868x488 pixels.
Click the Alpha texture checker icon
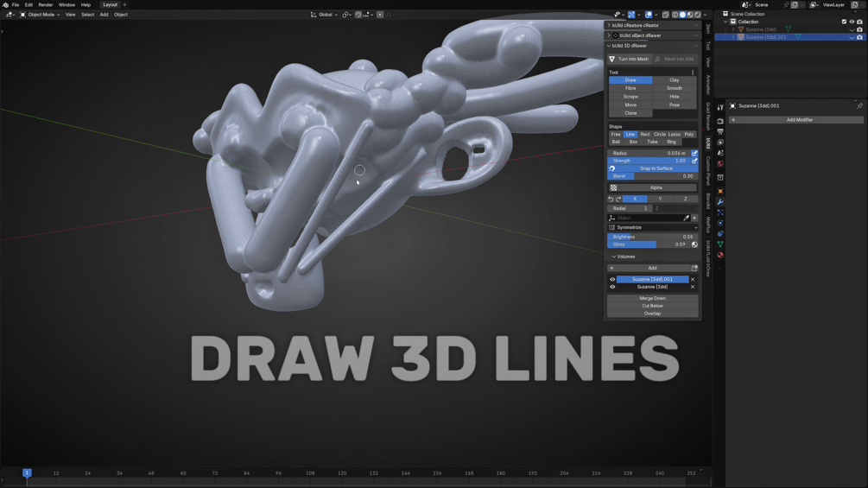613,187
